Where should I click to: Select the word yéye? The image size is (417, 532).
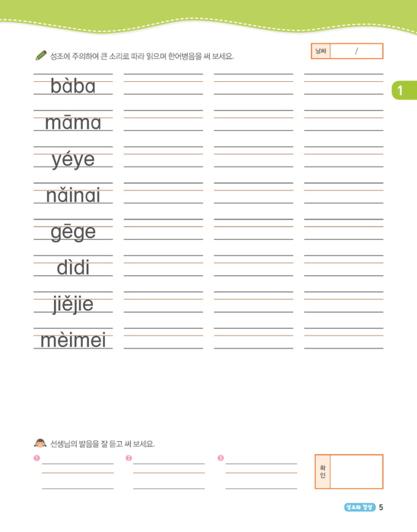point(73,160)
